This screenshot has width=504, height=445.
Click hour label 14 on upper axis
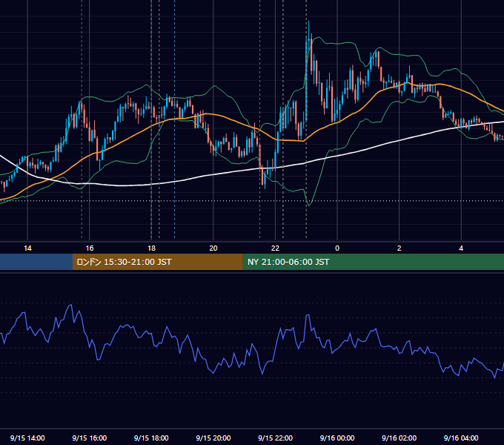click(x=27, y=248)
